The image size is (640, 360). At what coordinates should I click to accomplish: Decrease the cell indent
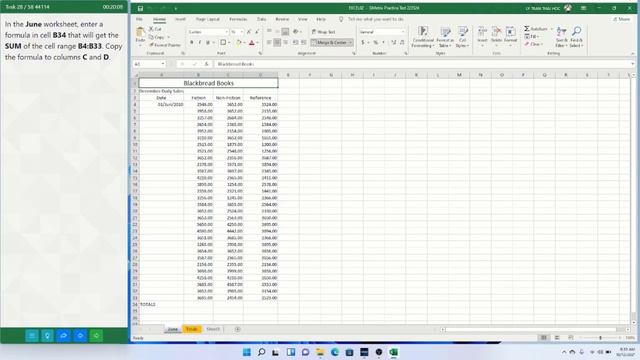point(296,42)
